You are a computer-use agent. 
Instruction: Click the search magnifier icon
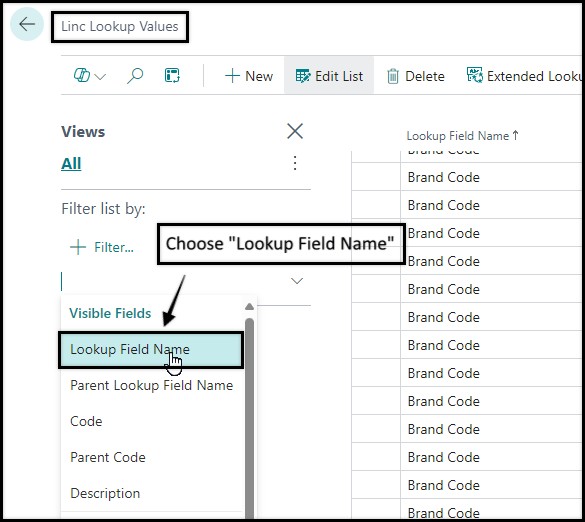click(x=135, y=76)
